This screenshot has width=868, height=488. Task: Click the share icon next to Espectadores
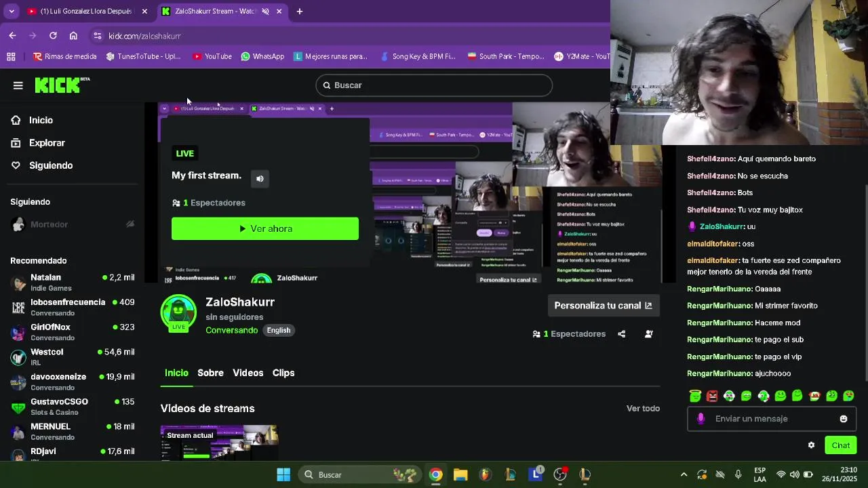point(621,334)
